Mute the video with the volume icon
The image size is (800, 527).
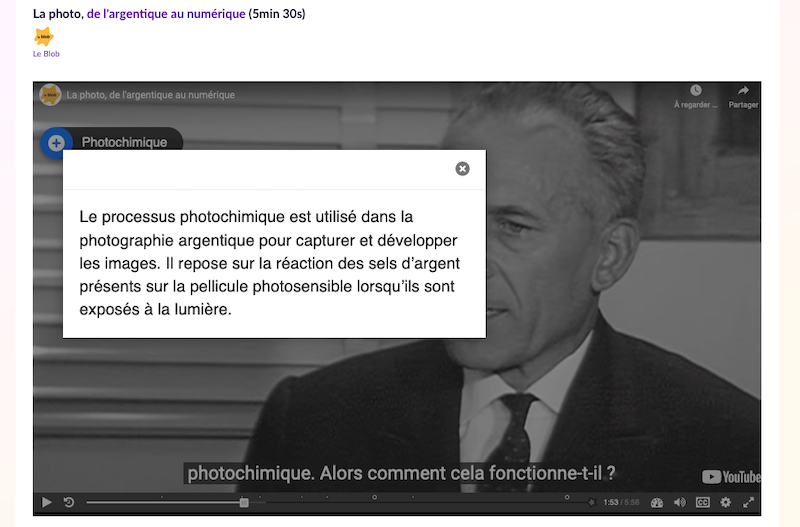[680, 502]
